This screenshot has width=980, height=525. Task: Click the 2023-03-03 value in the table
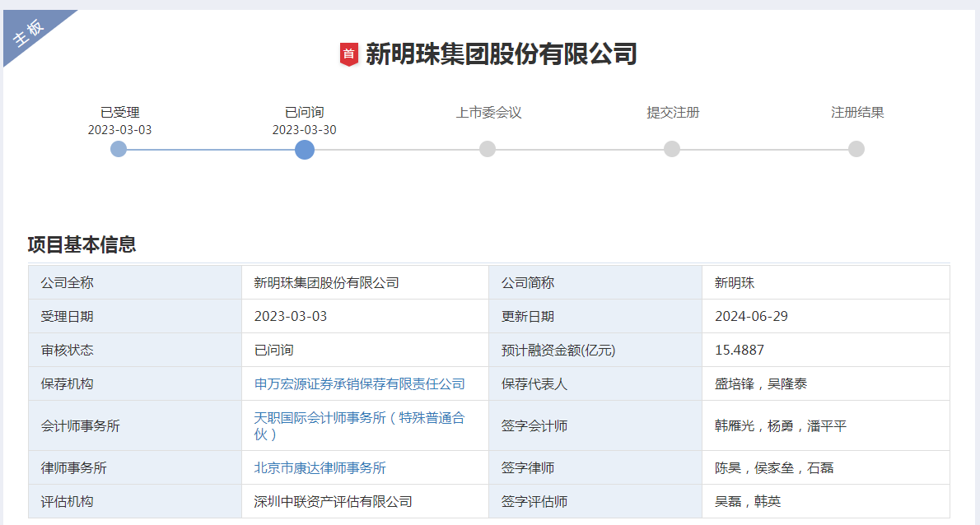click(x=291, y=317)
